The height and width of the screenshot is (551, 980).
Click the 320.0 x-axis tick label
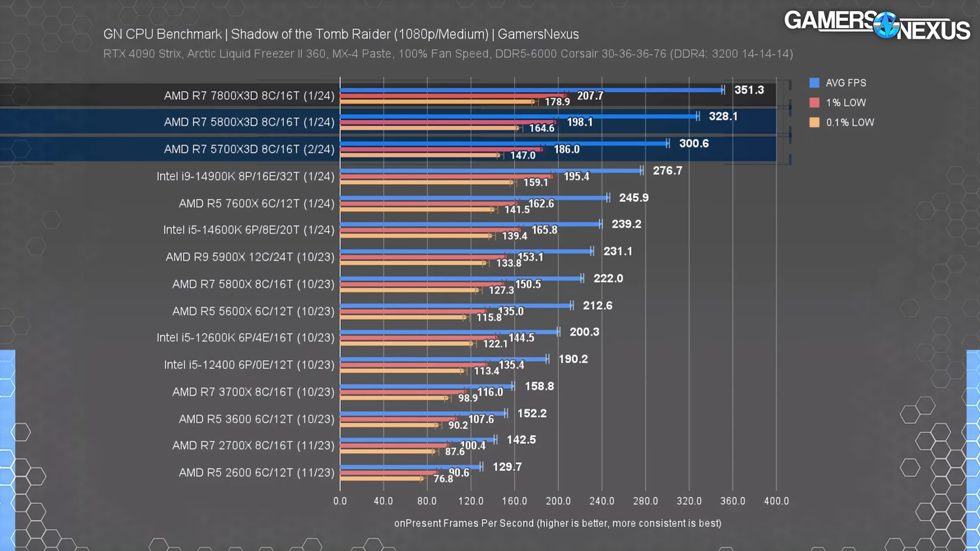[x=689, y=501]
